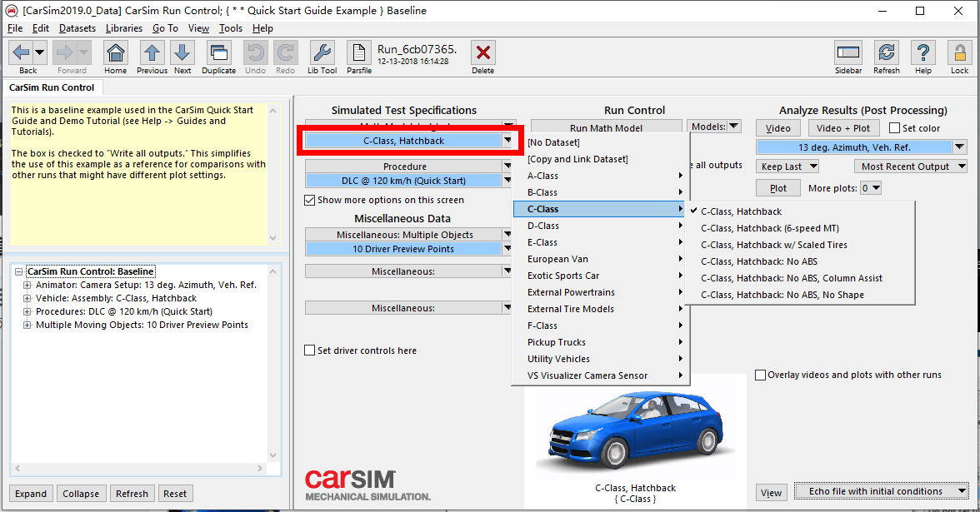Click the Home toolbar icon
Image resolution: width=980 pixels, height=512 pixels.
click(116, 52)
